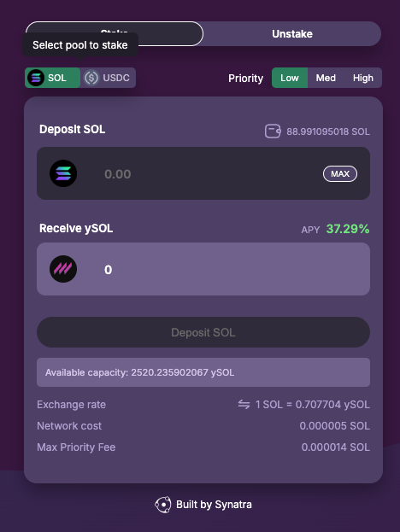Open the Built by Synatra link
This screenshot has height=532, width=400.
203,505
